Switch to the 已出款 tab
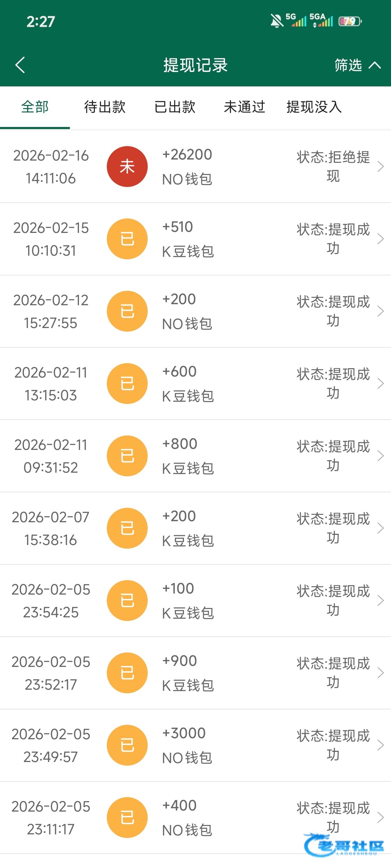The height and width of the screenshot is (868, 391). click(175, 107)
